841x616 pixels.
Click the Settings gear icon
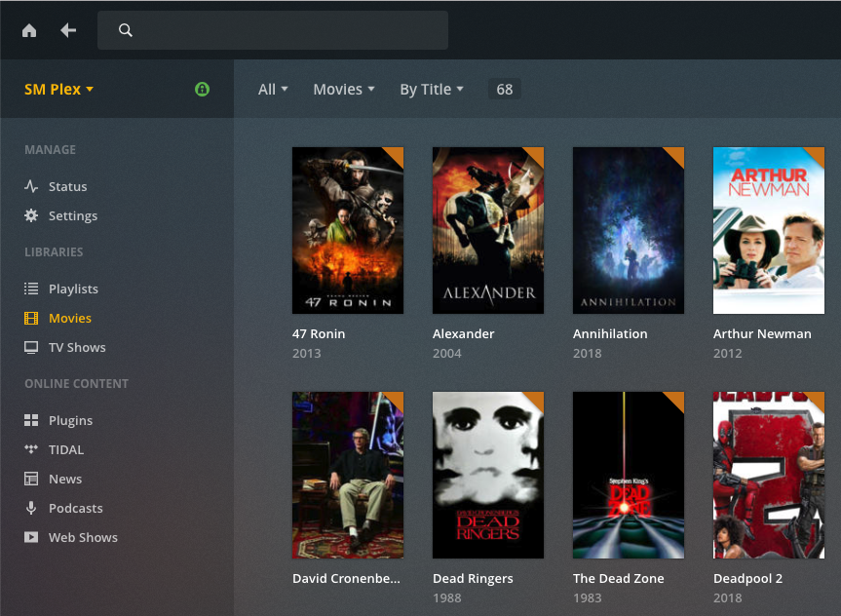tap(31, 215)
